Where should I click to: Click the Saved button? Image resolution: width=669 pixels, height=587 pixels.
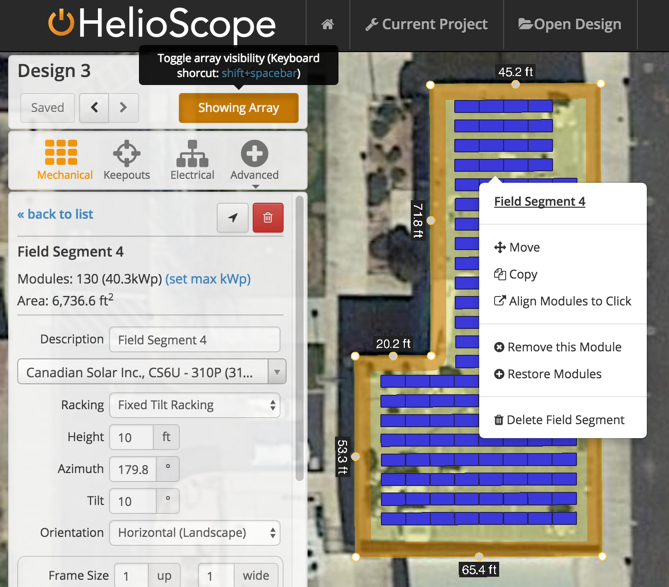click(47, 108)
